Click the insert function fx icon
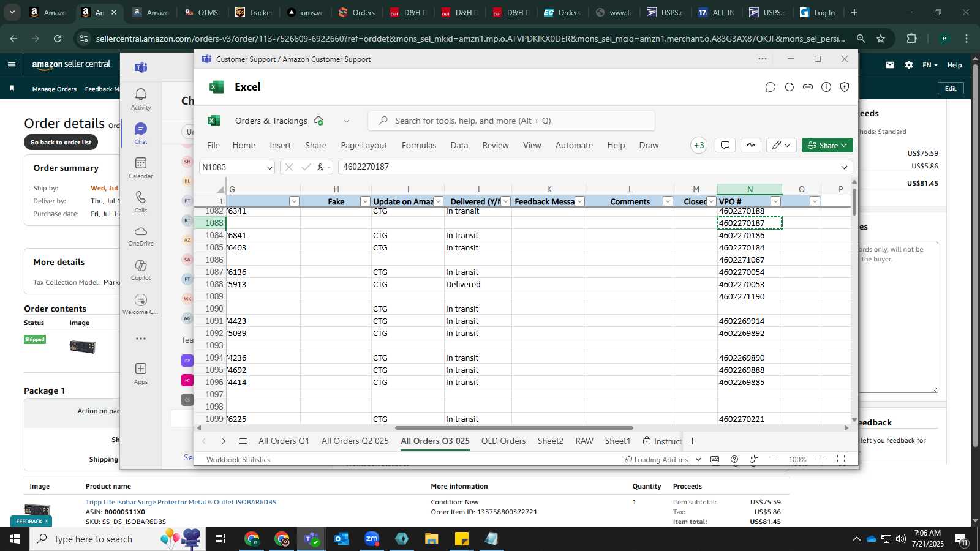The height and width of the screenshot is (551, 980). [320, 167]
